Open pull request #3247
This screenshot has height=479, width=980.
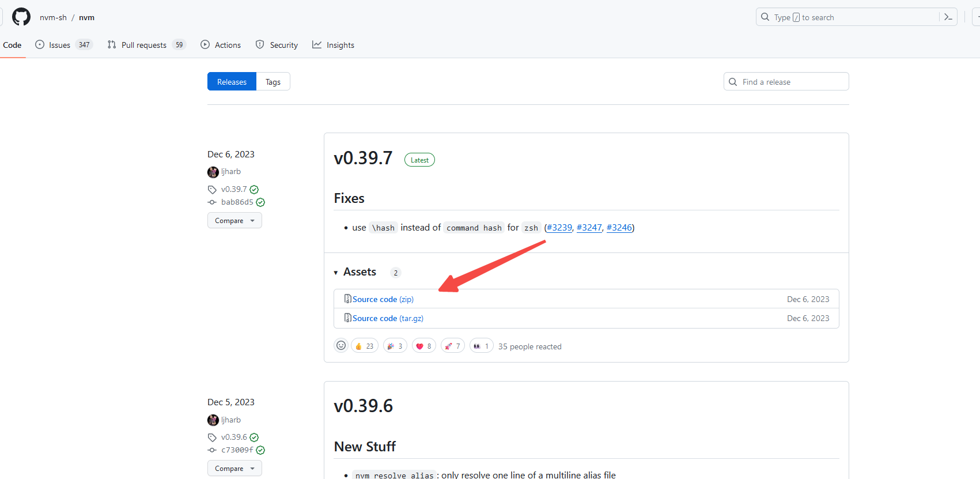coord(589,228)
